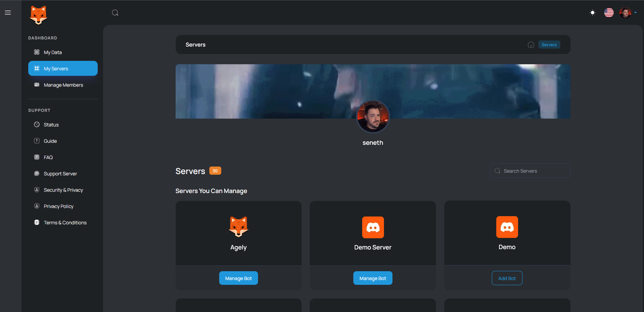Toggle the sidebar with the hamburger icon
Screen dimensions: 644x312
click(x=8, y=13)
